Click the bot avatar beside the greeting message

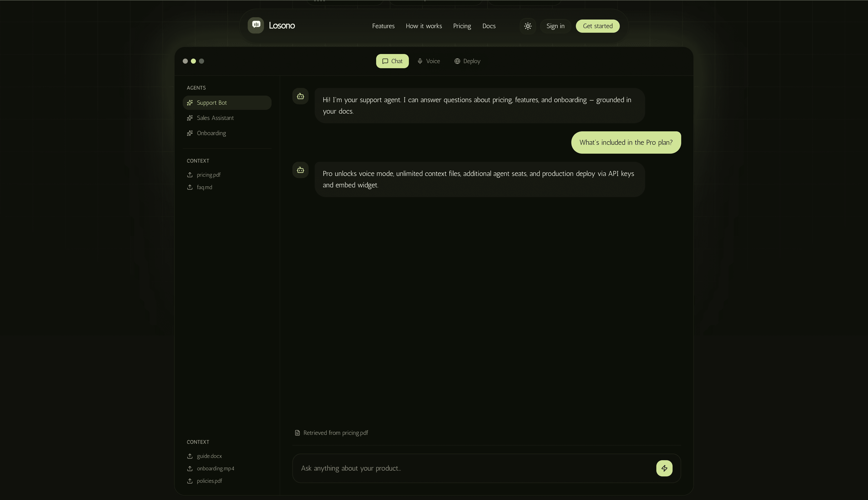click(x=301, y=96)
